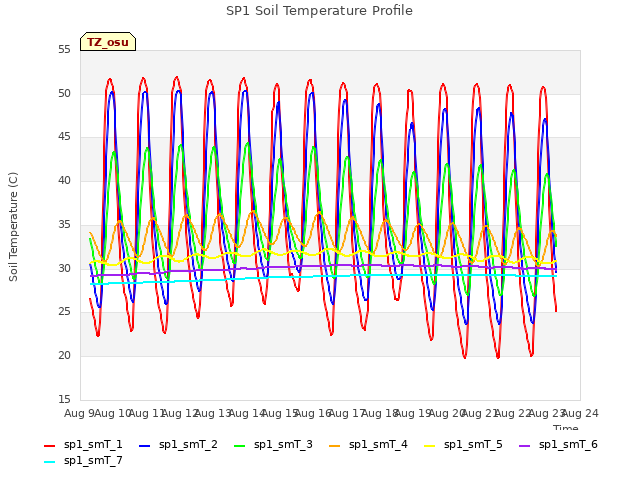The height and width of the screenshot is (480, 640).
Task: Click the red sp1_smT_1 legend swatch
Action: pyautogui.click(x=49, y=446)
